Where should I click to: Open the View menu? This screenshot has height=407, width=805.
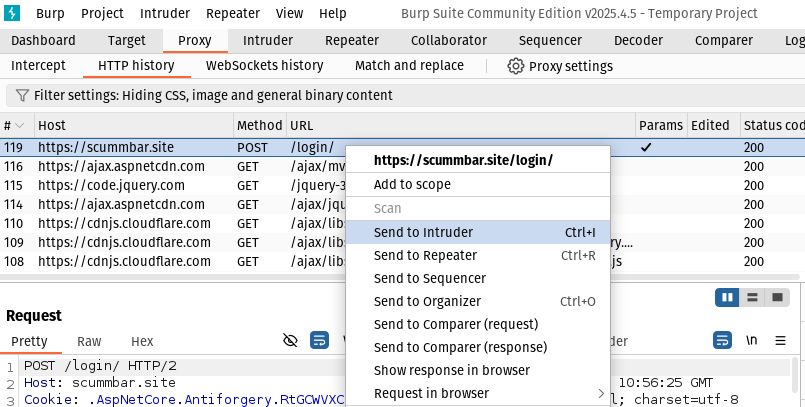pos(289,13)
